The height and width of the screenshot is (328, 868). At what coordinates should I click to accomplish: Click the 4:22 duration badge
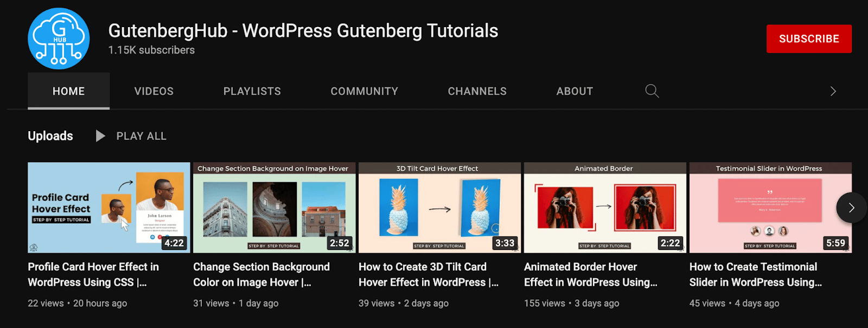click(174, 243)
